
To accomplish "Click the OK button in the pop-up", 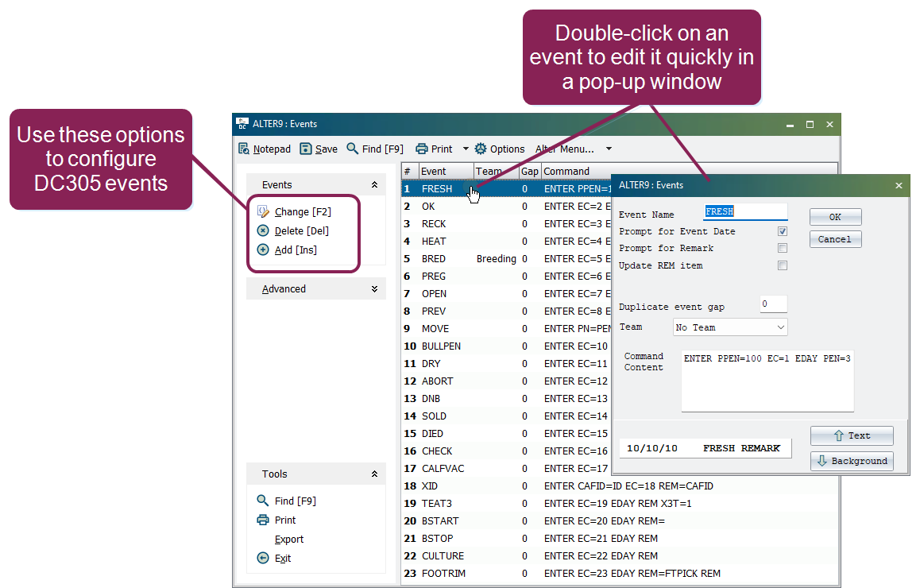I will (836, 217).
